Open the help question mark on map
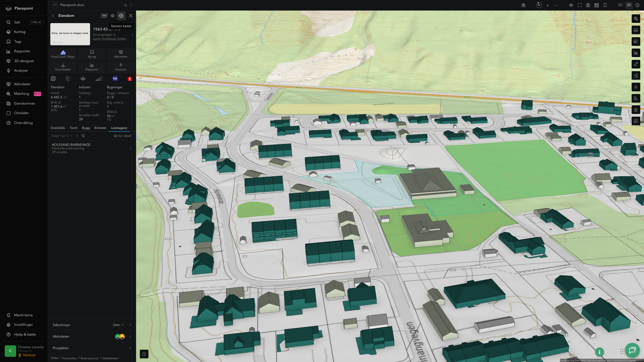This screenshot has height=362, width=644. coord(144,354)
